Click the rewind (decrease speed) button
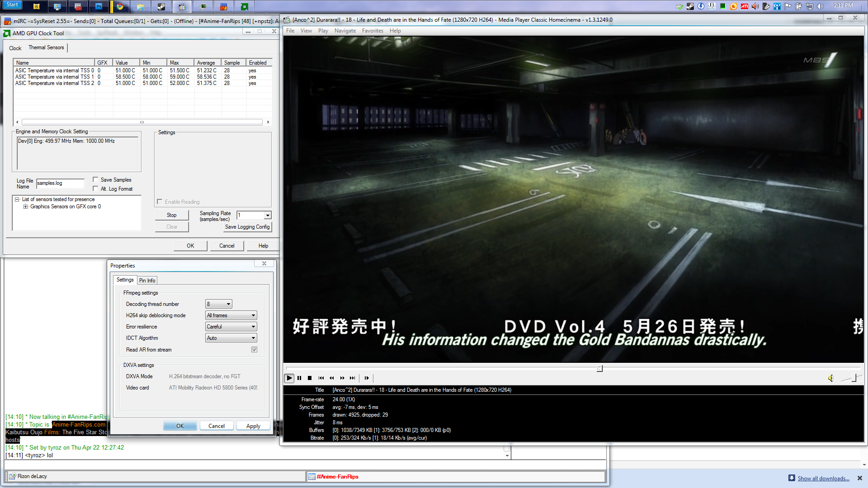This screenshot has height=488, width=868. [332, 378]
